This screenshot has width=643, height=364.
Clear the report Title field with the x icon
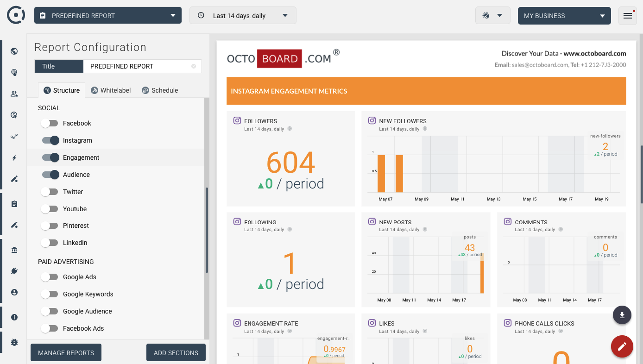coord(194,66)
